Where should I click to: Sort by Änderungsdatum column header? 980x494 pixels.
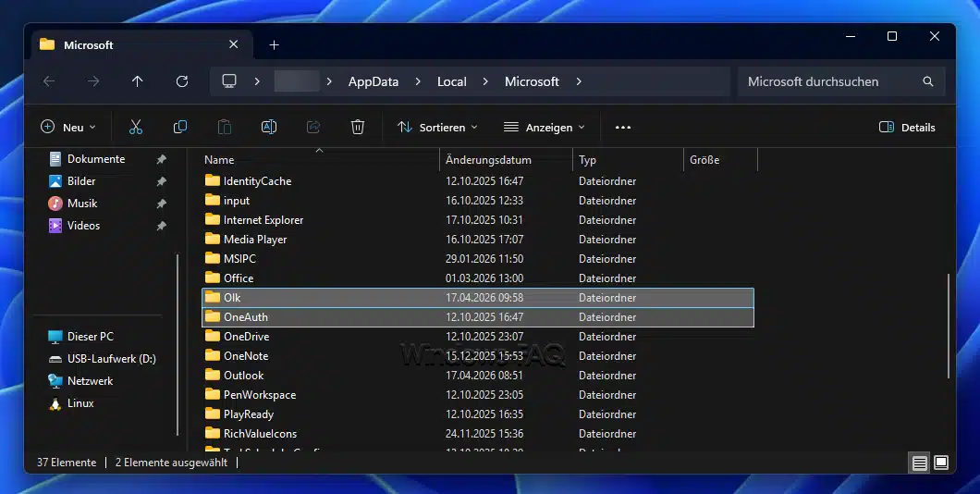tap(488, 160)
